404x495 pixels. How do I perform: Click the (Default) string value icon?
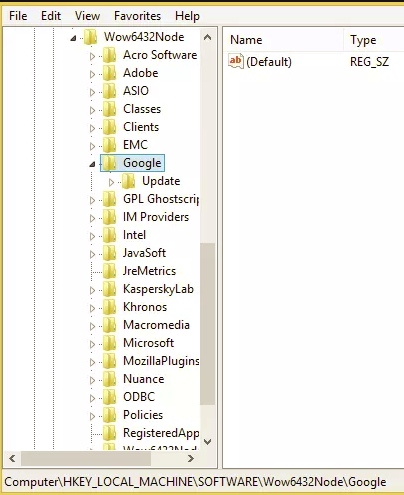(x=236, y=61)
